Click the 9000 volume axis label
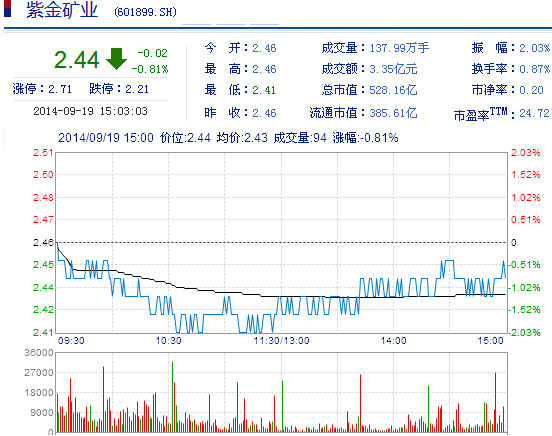Image resolution: width=552 pixels, height=436 pixels. 42,413
